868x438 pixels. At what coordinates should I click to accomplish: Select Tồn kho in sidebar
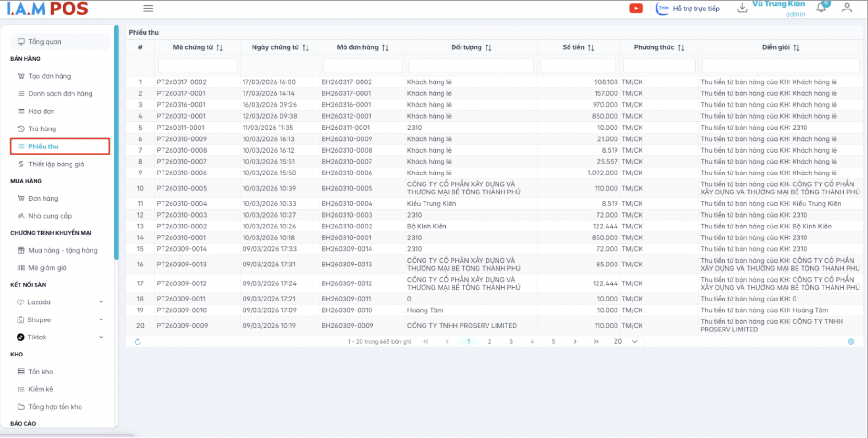pyautogui.click(x=41, y=372)
